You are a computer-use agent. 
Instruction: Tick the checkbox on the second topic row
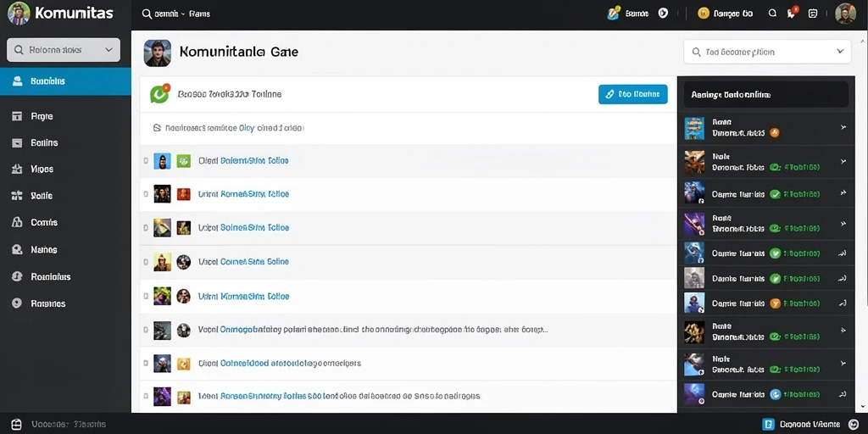146,194
